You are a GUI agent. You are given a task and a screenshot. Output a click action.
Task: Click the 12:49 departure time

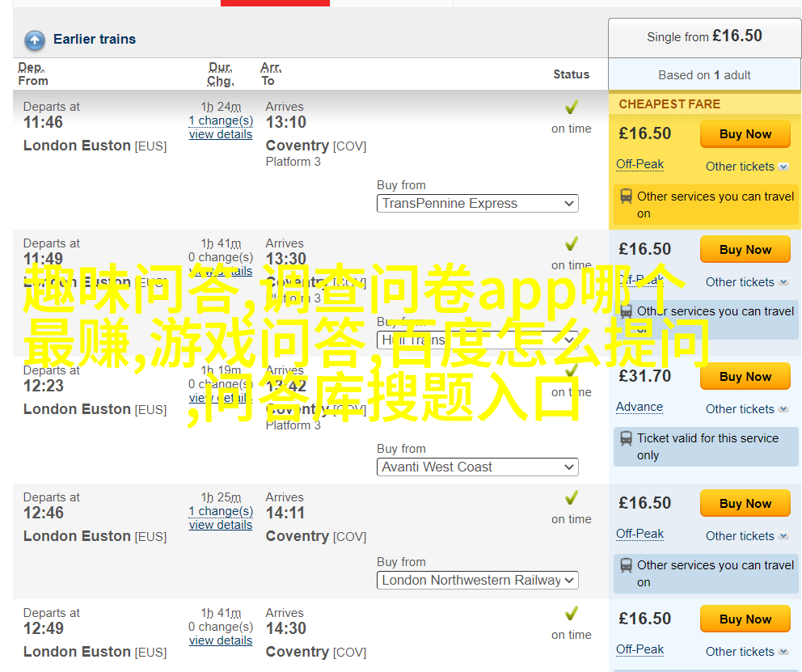[44, 628]
